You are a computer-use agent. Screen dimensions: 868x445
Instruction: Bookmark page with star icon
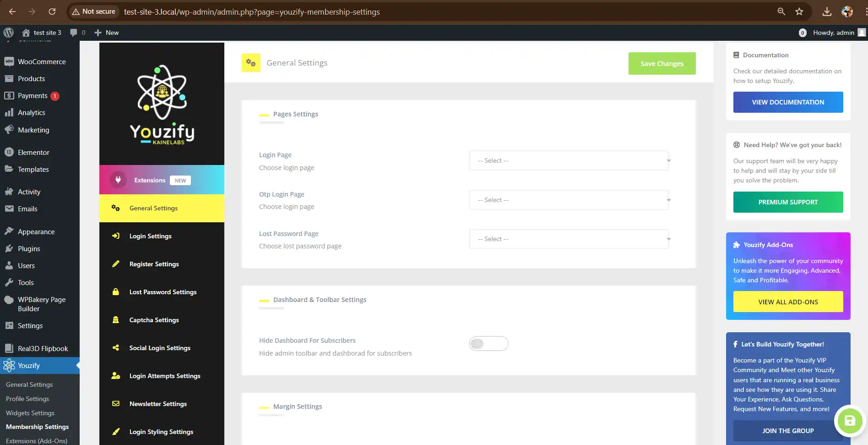pos(799,11)
